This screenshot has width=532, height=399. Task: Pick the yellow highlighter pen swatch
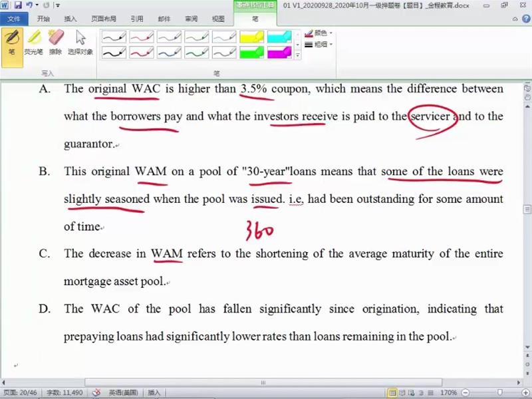pyautogui.click(x=251, y=37)
